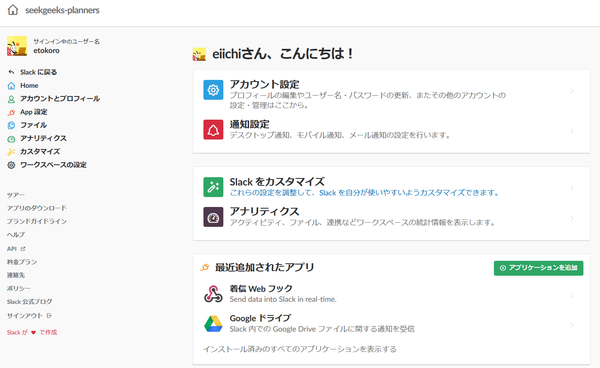Open the API external link
The width and height of the screenshot is (600, 368).
point(12,249)
